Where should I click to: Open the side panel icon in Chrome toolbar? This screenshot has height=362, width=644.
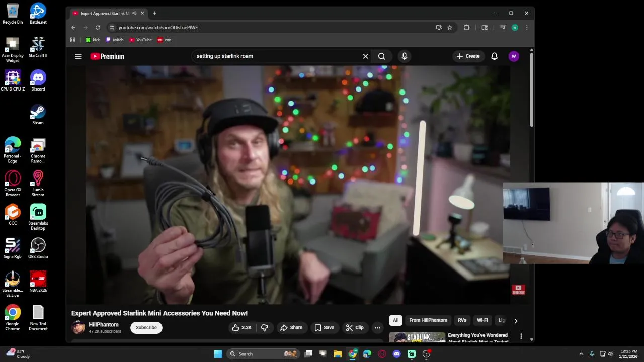(485, 28)
